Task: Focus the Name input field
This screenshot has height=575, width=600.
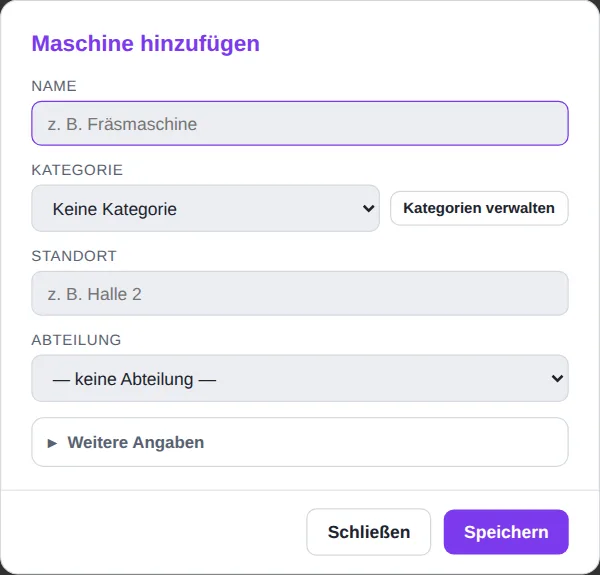Action: point(300,123)
